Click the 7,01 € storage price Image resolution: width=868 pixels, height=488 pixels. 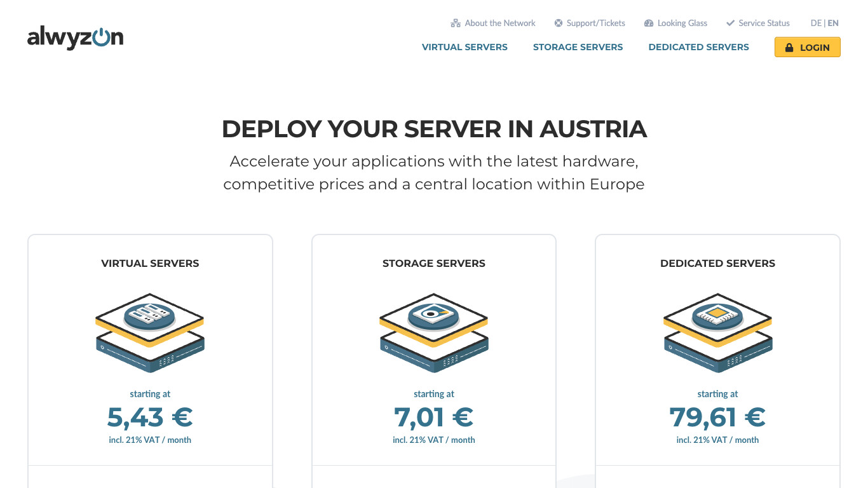tap(434, 417)
